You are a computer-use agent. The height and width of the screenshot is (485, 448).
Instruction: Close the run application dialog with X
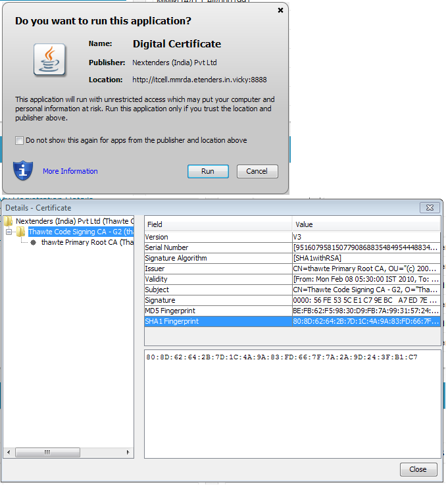pos(280,11)
